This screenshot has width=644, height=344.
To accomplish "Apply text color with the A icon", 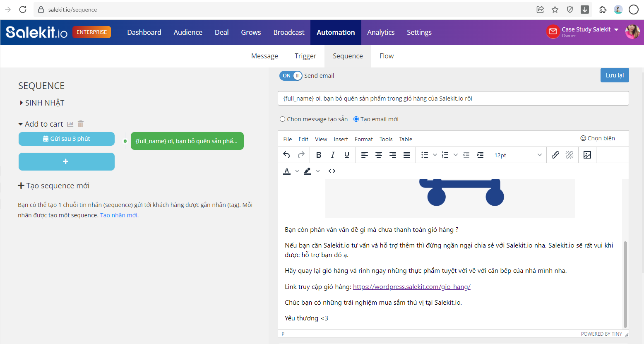I will point(287,171).
